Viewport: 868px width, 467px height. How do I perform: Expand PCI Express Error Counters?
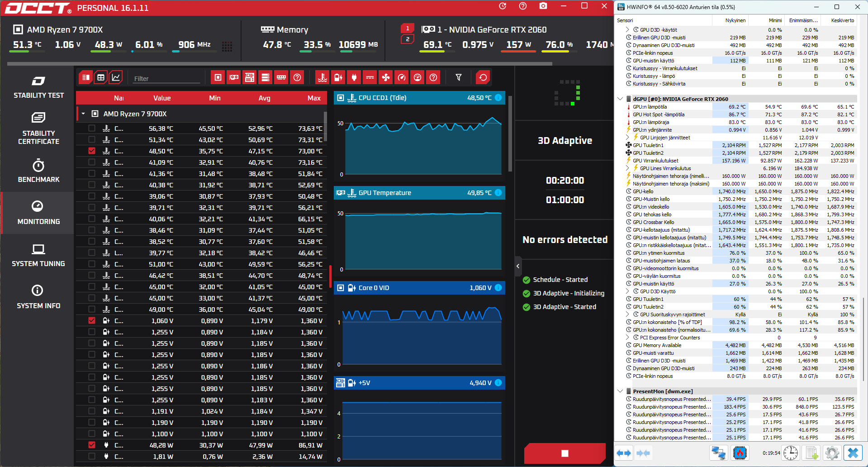tap(628, 338)
